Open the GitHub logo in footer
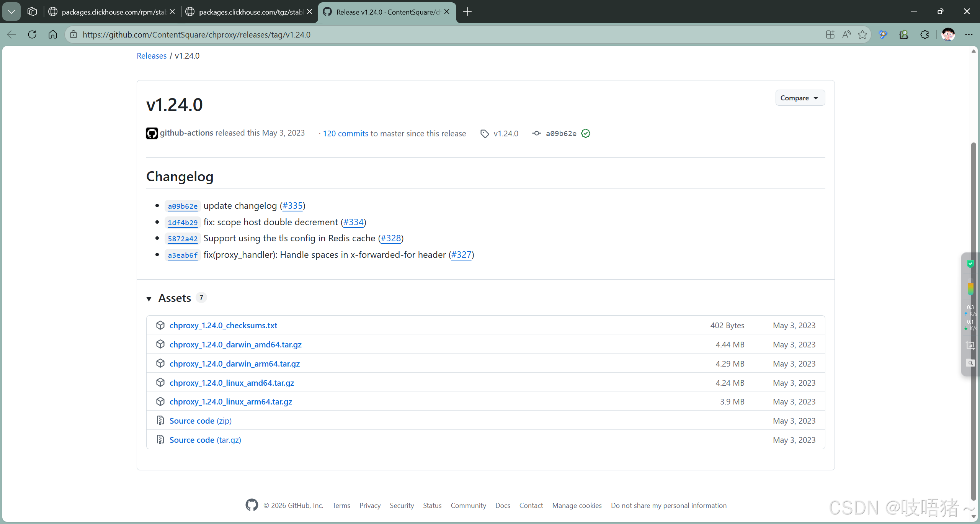Screen dimensions: 980x524 (252, 505)
